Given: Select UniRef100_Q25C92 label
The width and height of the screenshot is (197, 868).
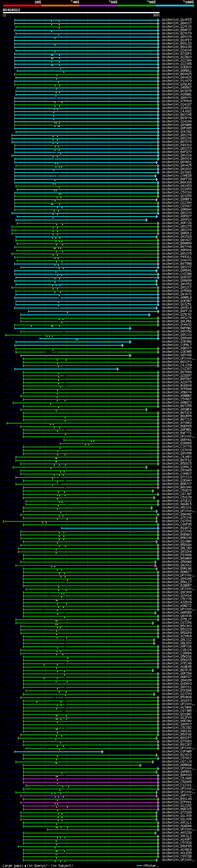Looking at the screenshot, I should 177,314.
